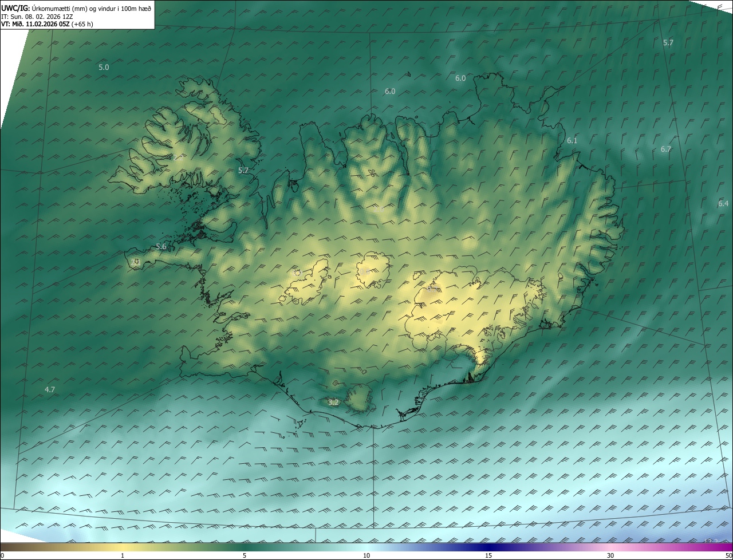The image size is (733, 560).
Task: Click the 5.6 value in Breiðafjörður bay
Action: point(161,246)
